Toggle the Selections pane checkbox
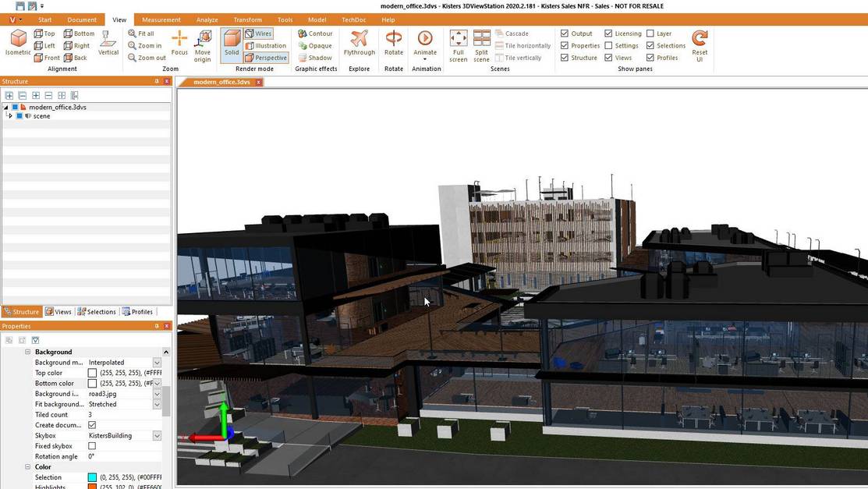 click(650, 45)
